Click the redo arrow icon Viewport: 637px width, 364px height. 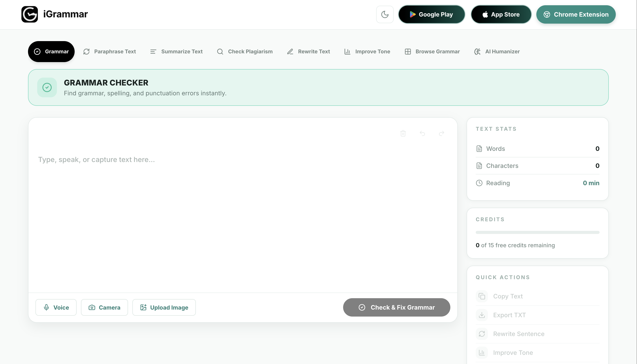(x=442, y=133)
